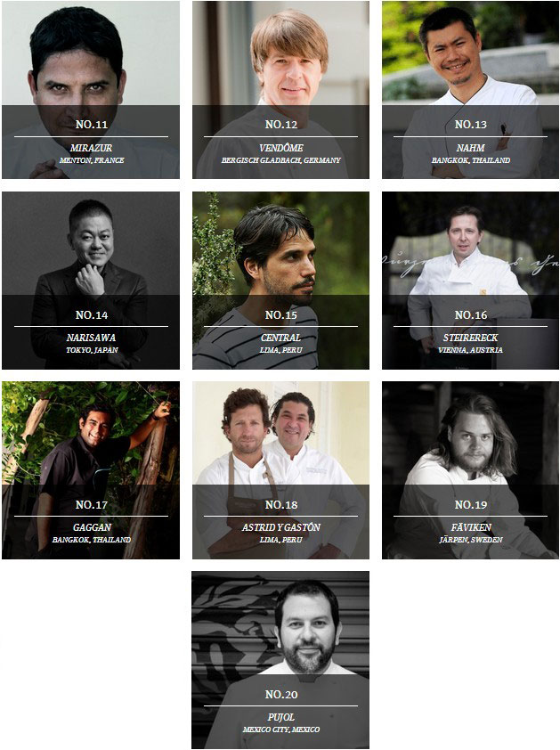The image size is (560, 750).
Task: Click the Menton, France location text
Action: pos(92,160)
